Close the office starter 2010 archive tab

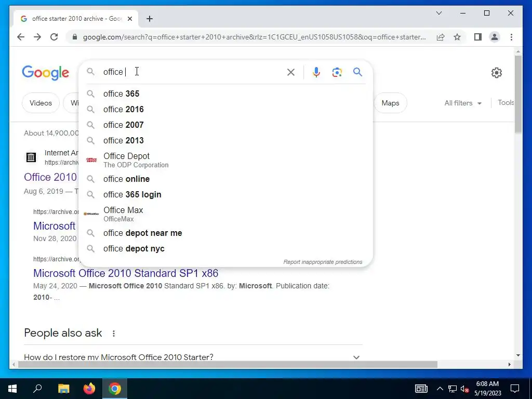[x=129, y=19]
